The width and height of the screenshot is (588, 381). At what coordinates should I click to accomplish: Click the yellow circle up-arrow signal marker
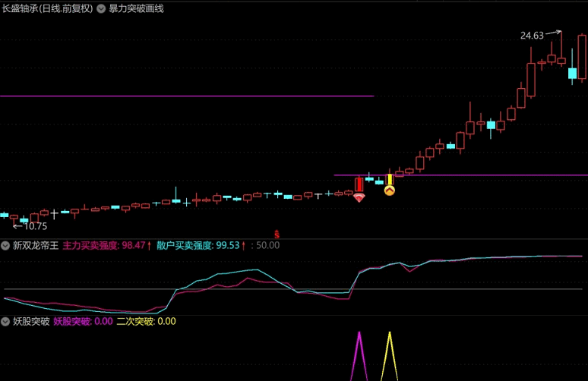click(x=390, y=190)
